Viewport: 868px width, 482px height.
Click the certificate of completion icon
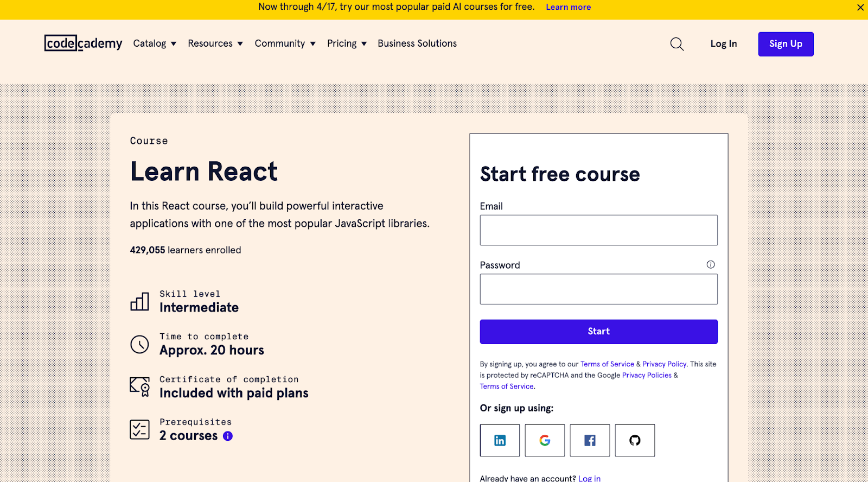(140, 386)
